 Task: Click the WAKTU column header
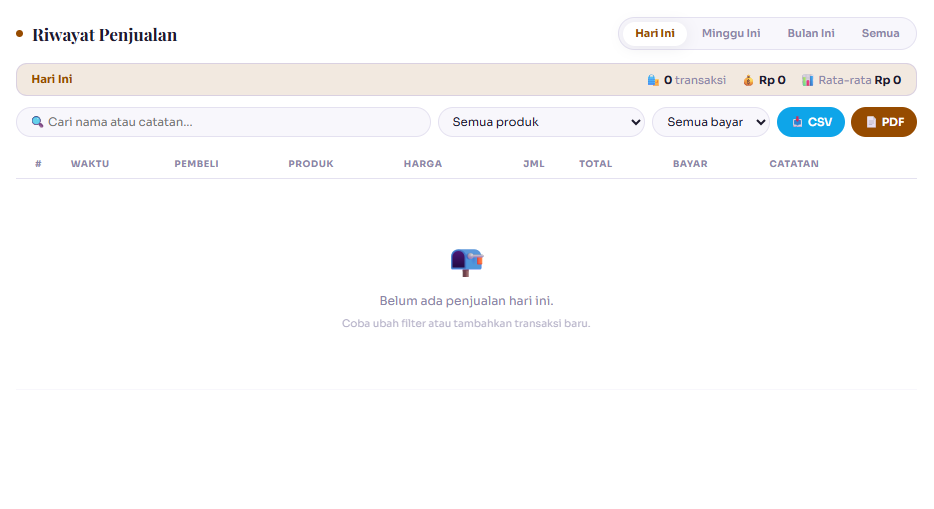coord(90,164)
